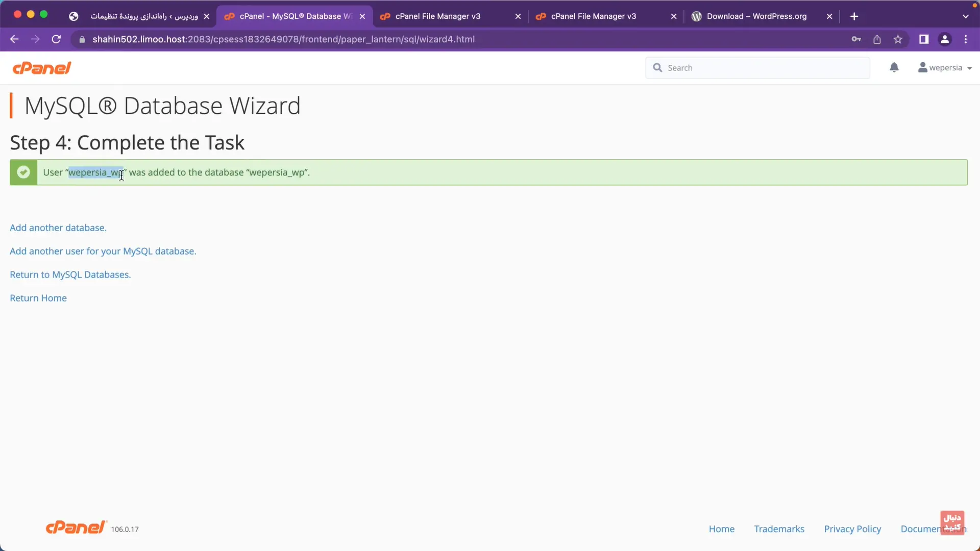This screenshot has height=551, width=980.
Task: Click the address bar URL
Action: [283, 39]
